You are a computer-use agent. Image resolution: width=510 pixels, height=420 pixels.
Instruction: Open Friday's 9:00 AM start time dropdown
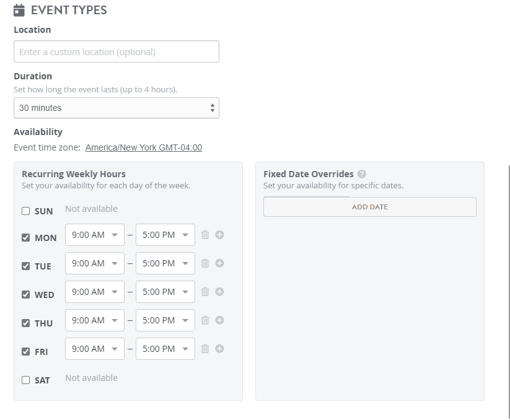pyautogui.click(x=95, y=349)
